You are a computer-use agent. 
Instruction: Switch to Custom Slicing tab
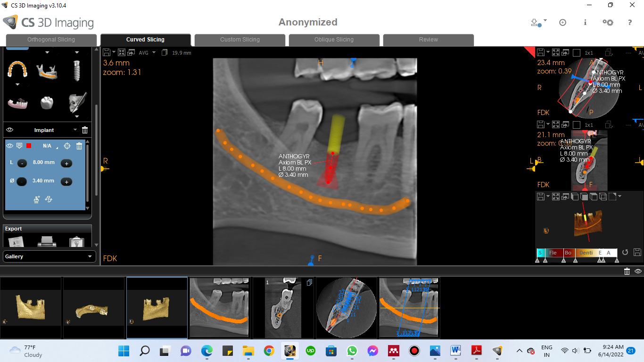pos(240,40)
